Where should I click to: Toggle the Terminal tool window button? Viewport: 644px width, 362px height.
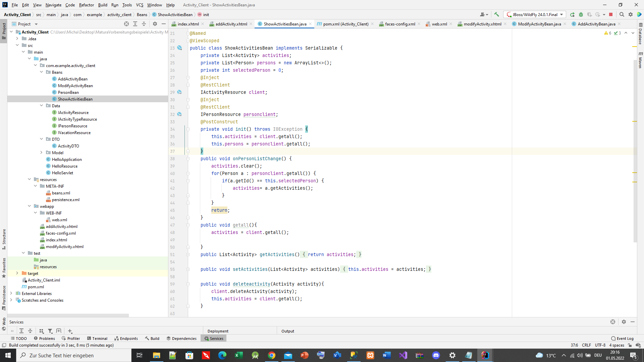pyautogui.click(x=97, y=339)
